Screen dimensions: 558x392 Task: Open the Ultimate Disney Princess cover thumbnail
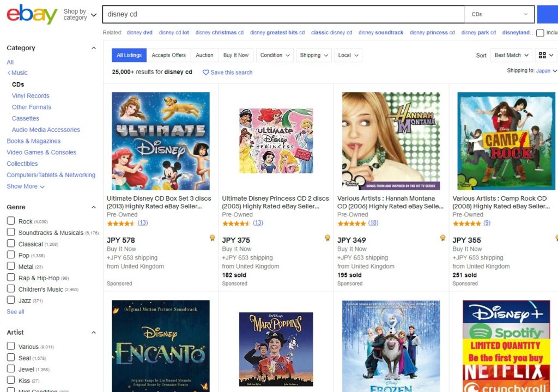pos(276,141)
